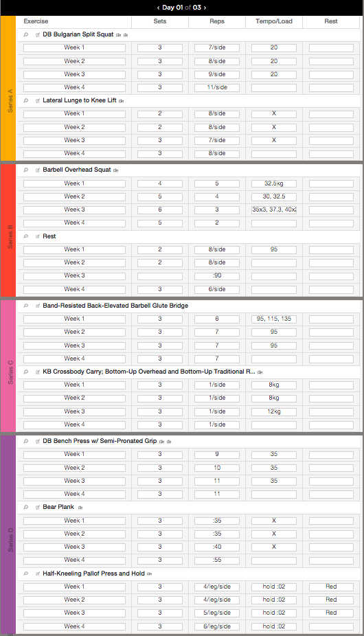Click search icon beside Bear Plank

26,508
